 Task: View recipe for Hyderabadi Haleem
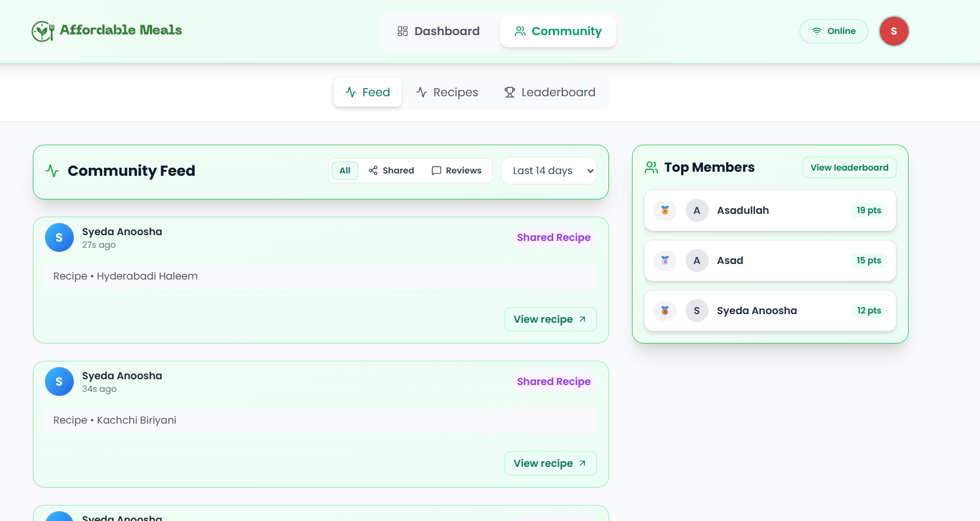coord(550,319)
